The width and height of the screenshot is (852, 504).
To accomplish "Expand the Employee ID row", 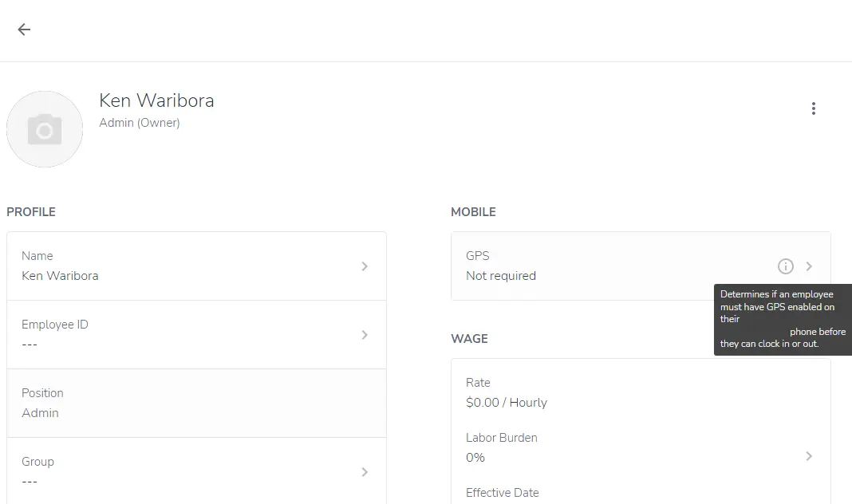I will pos(365,334).
